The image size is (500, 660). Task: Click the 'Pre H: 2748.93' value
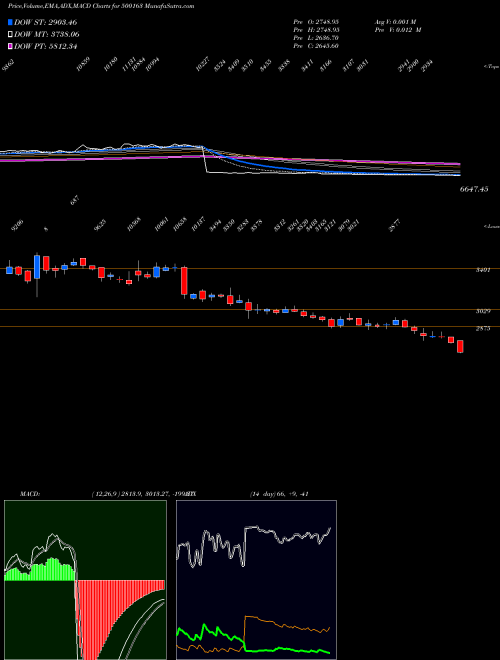tap(316, 29)
